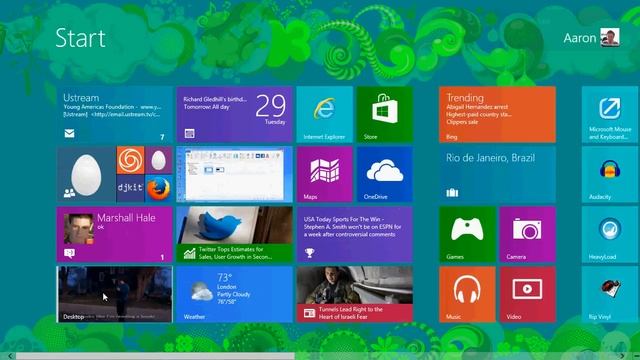Launch the Audacity tile
Viewport: 640px width, 360px height.
610,174
